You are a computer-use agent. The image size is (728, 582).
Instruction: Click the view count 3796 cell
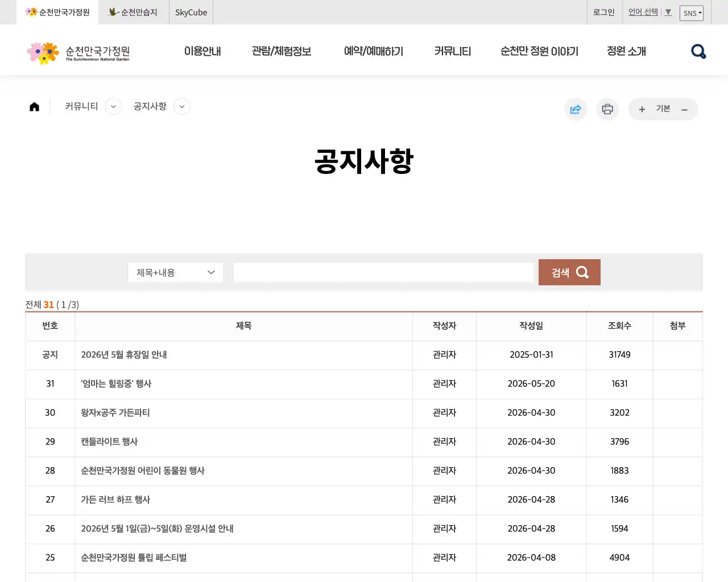click(619, 442)
